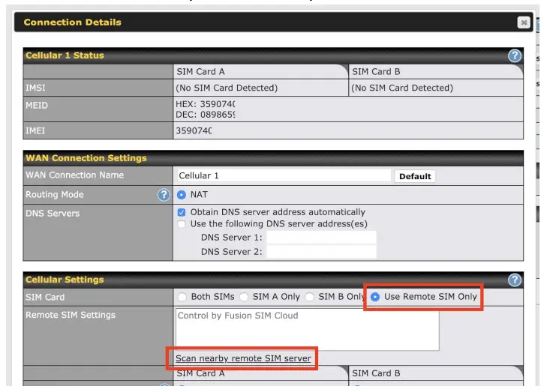
Task: Select SIM Card B tab under Remote SIM Settings
Action: tap(436, 373)
